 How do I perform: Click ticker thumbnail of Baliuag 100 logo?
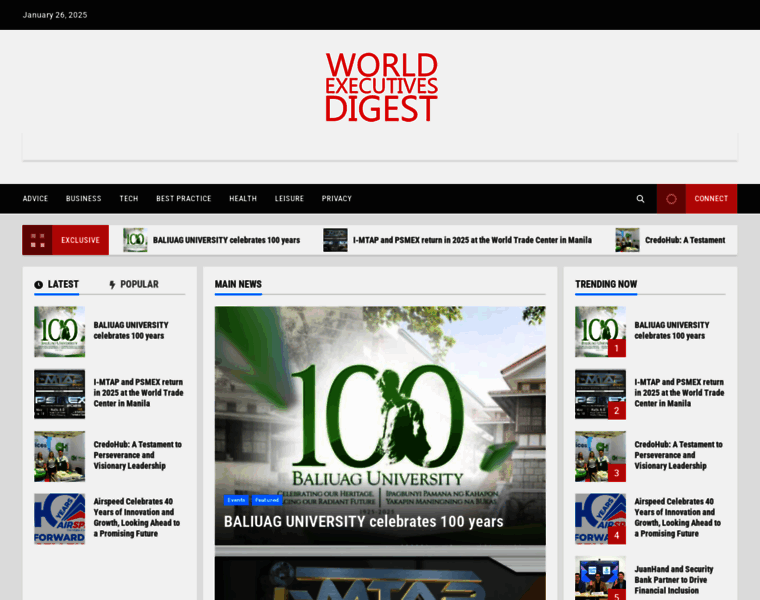pos(135,240)
